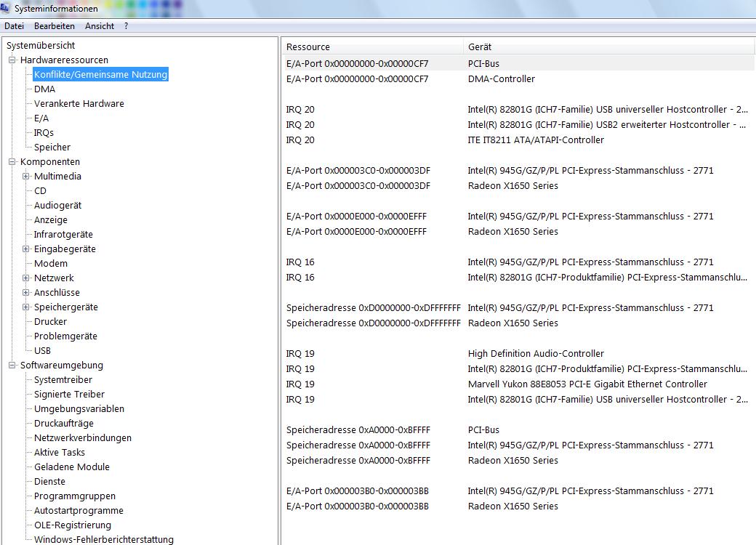This screenshot has height=545, width=756.
Task: Select Konflikte/Gemeinsame Nutzung in the tree
Action: 100,74
